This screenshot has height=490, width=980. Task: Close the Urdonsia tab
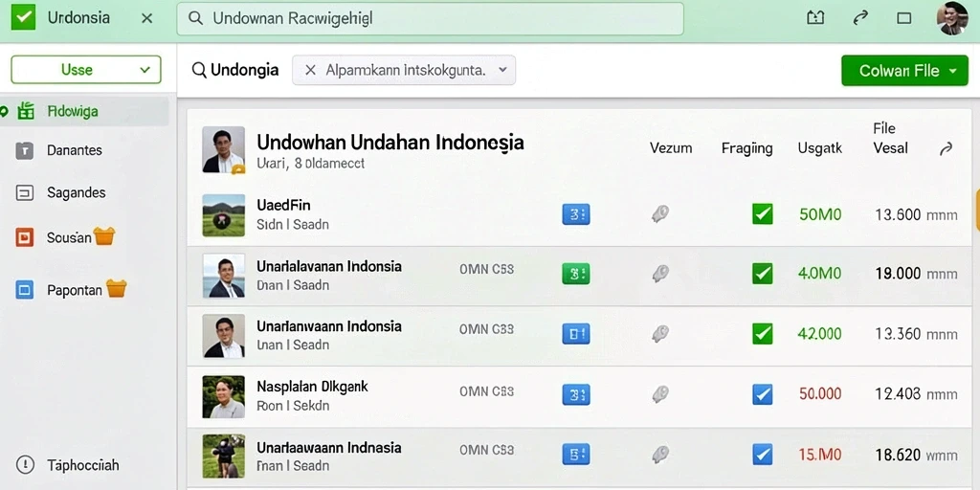tap(146, 18)
